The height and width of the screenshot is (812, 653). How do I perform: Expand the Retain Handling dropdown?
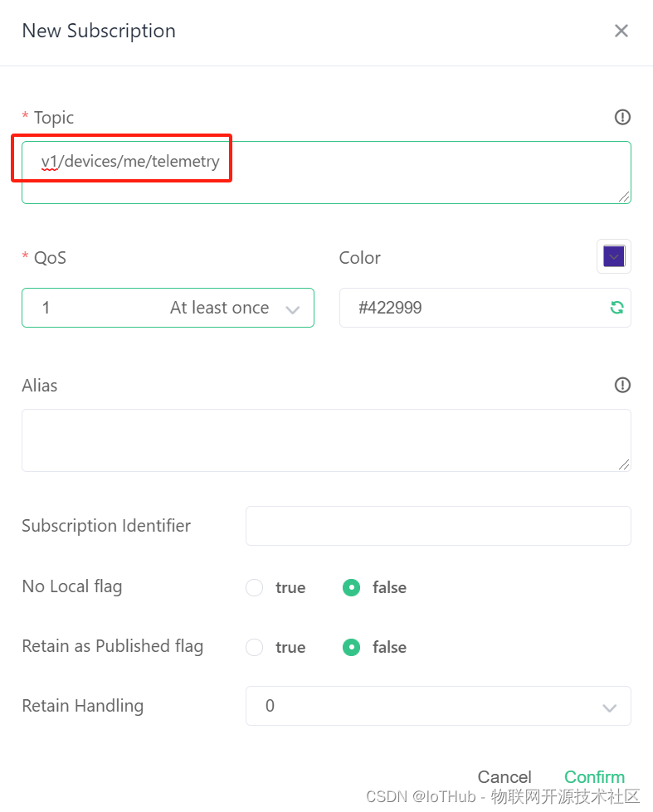point(438,706)
